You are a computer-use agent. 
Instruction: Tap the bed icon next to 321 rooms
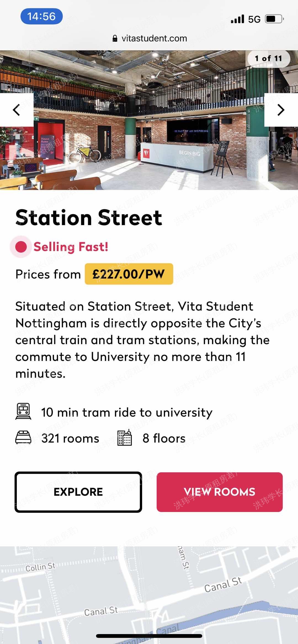pos(23,437)
